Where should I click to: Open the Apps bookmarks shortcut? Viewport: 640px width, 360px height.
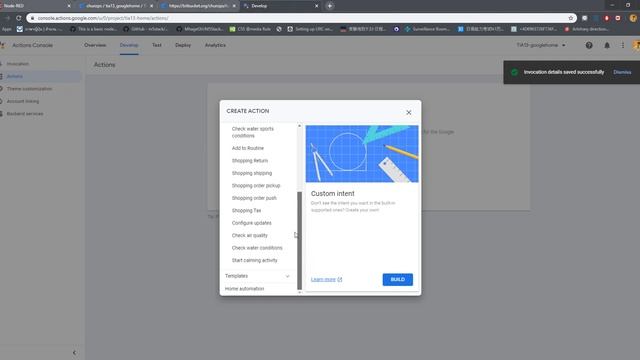point(7,29)
